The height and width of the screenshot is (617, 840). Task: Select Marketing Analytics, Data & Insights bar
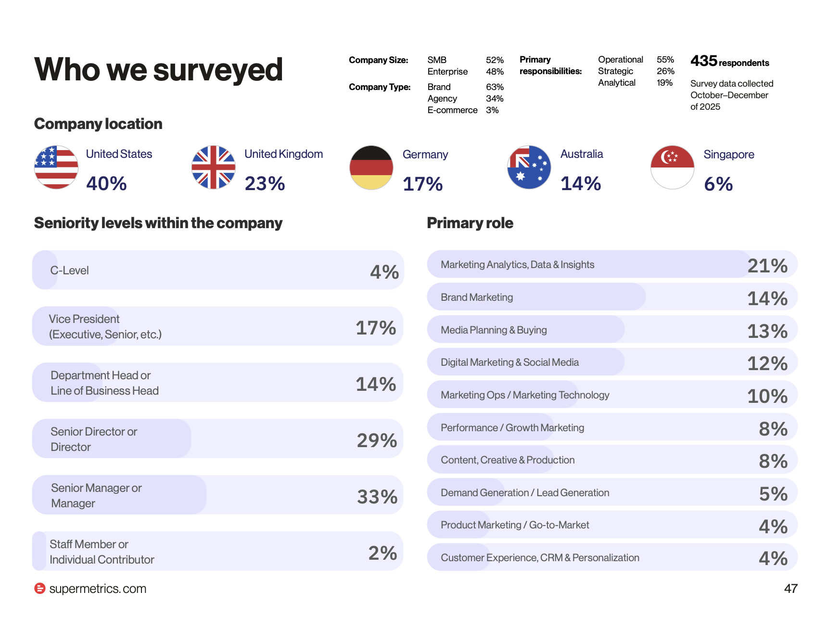click(612, 264)
